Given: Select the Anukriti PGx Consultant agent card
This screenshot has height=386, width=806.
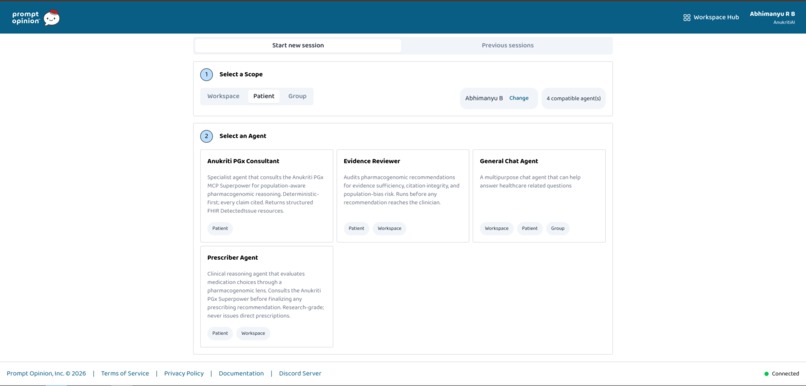Looking at the screenshot, I should click(267, 196).
